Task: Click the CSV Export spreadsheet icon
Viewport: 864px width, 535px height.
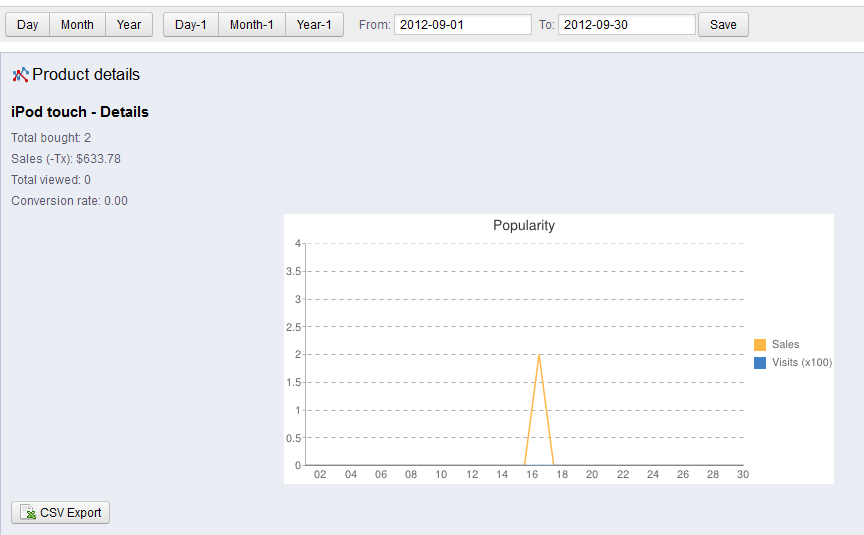Action: pyautogui.click(x=28, y=512)
